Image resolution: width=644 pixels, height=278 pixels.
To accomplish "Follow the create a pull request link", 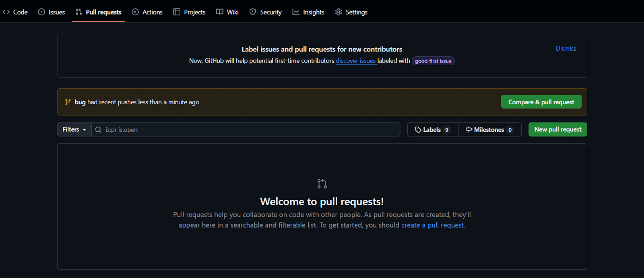I will coord(432,225).
